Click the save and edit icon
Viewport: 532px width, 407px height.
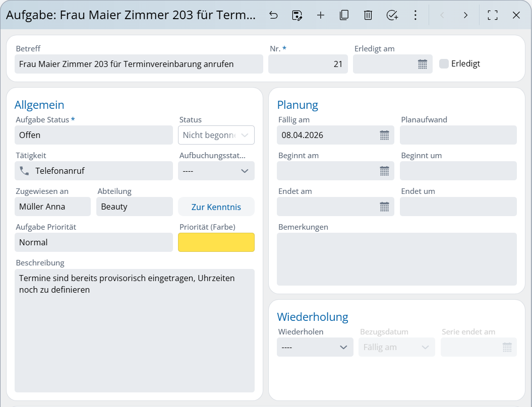pos(297,15)
